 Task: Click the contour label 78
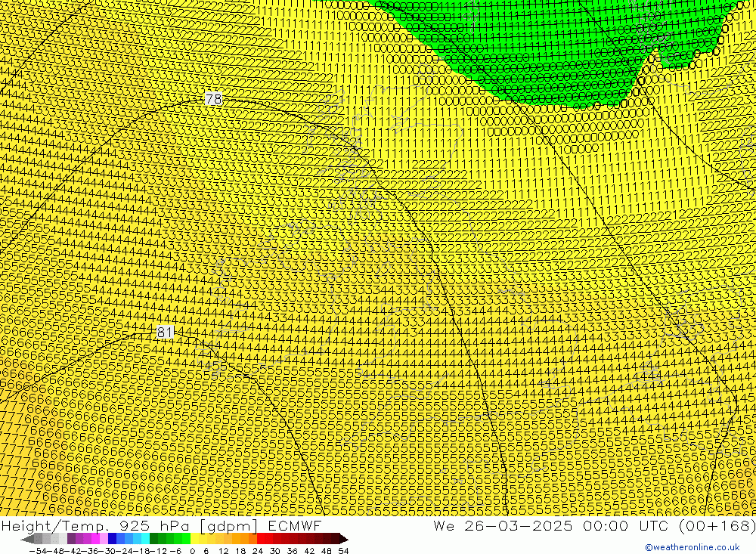(x=214, y=99)
